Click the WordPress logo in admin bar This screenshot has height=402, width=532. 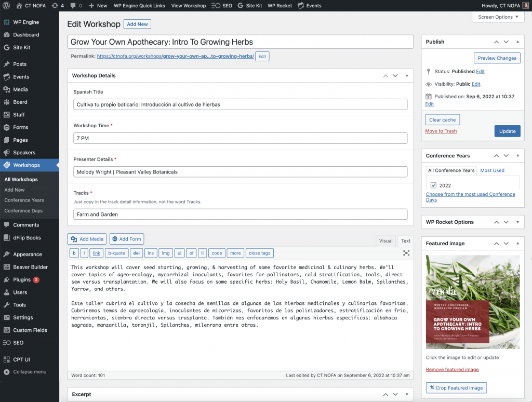(x=7, y=6)
